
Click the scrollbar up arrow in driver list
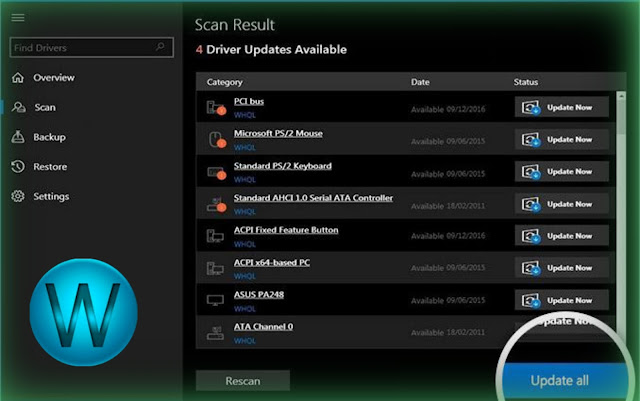coord(621,96)
